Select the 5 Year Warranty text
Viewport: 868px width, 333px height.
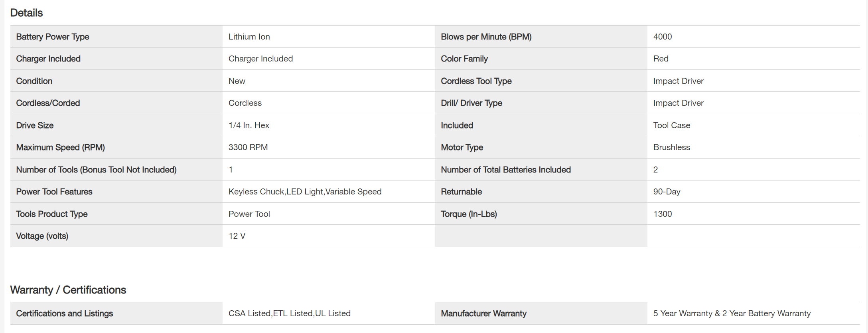683,313
